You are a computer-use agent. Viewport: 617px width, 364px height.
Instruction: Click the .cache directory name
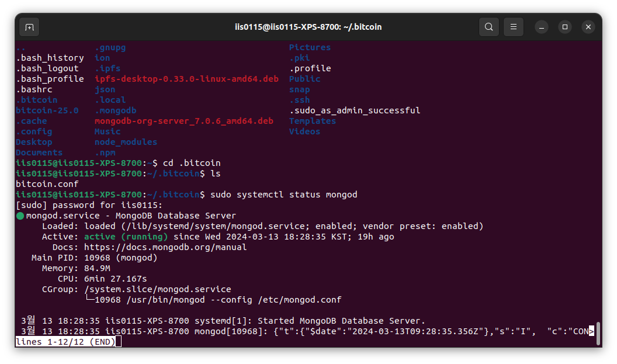click(32, 121)
